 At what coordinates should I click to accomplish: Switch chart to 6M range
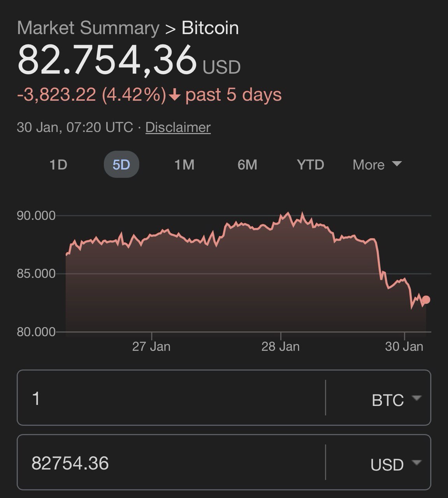coord(247,165)
